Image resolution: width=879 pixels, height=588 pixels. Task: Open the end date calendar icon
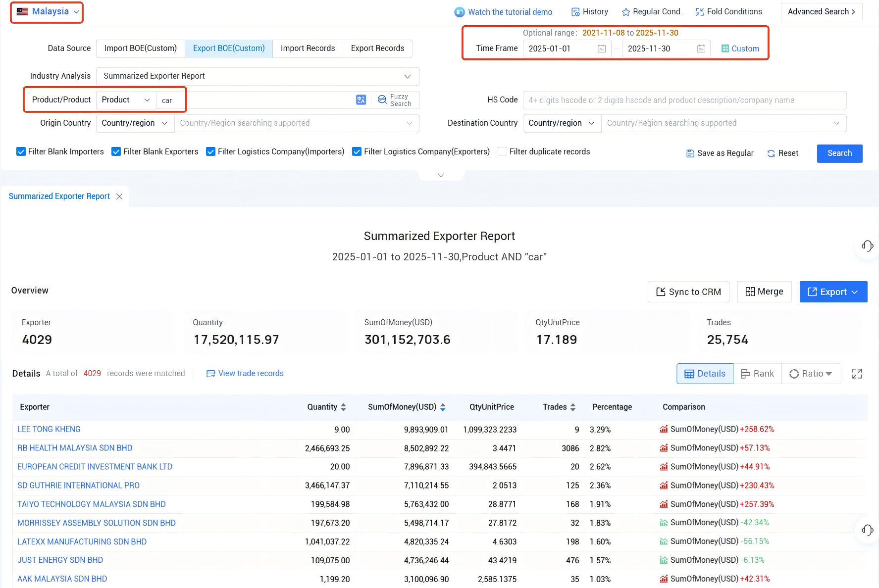[x=701, y=49]
